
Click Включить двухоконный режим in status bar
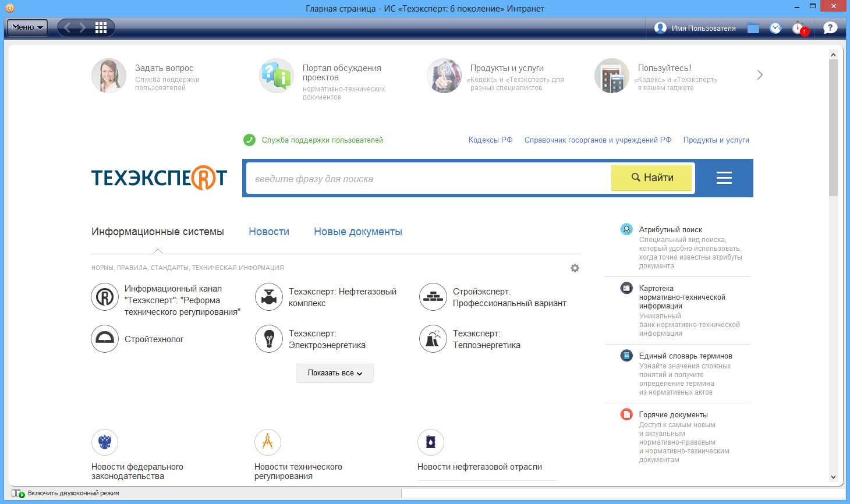(x=73, y=493)
